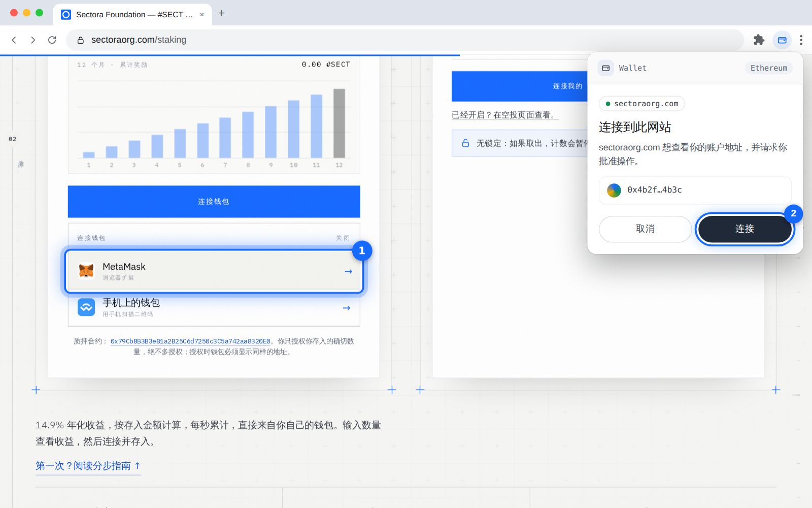Click the 连接我的 blue button

coord(520,86)
